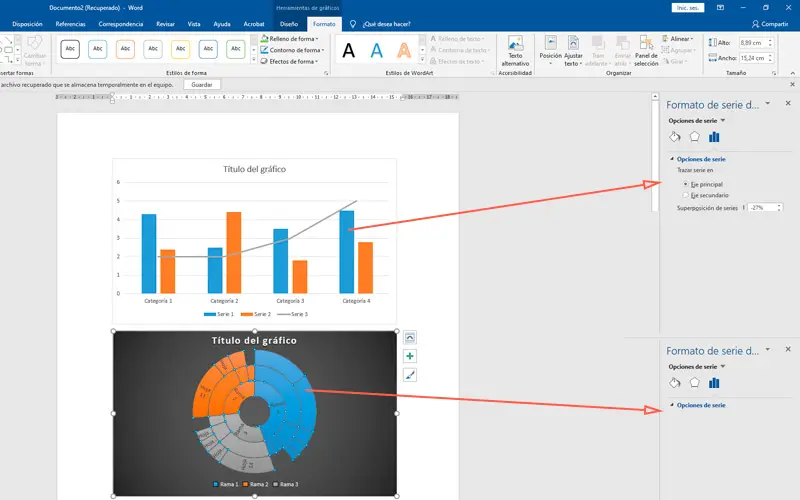The image size is (800, 500).
Task: Open chart styles brush button
Action: (410, 375)
